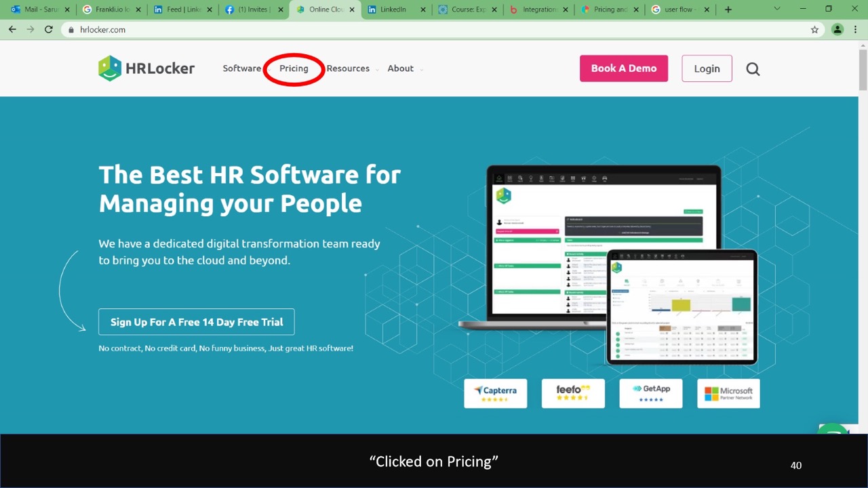The image size is (868, 488).
Task: Close the user flow Google tab
Action: 707,9
